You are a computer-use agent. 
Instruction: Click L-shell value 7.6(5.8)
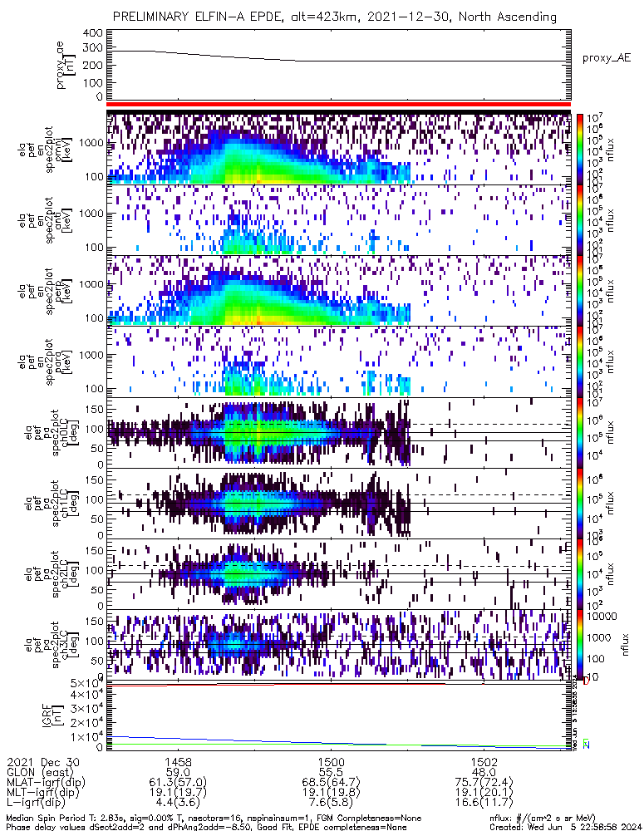point(331,803)
